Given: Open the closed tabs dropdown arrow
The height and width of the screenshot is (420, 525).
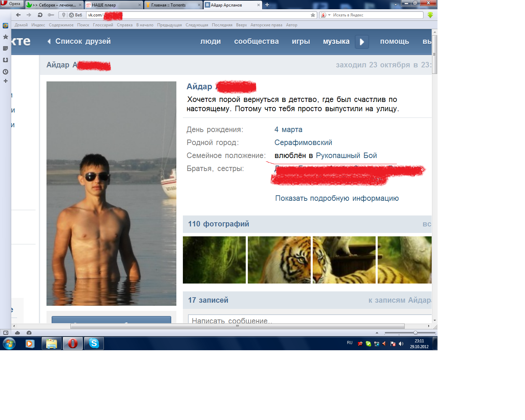Looking at the screenshot, I should pyautogui.click(x=395, y=5).
